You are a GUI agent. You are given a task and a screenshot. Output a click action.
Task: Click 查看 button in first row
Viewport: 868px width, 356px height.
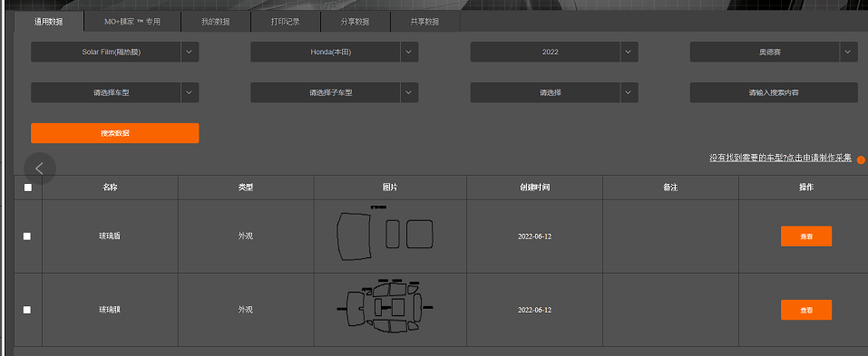tap(806, 236)
